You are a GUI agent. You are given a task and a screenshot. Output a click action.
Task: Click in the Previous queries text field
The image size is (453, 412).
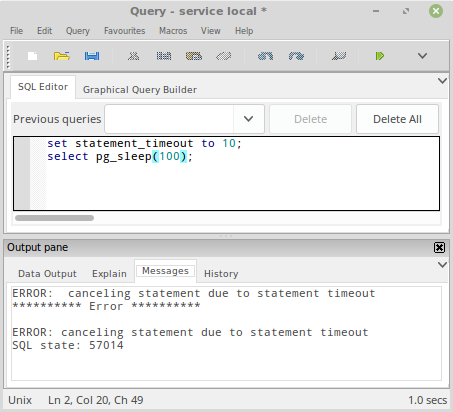point(169,119)
